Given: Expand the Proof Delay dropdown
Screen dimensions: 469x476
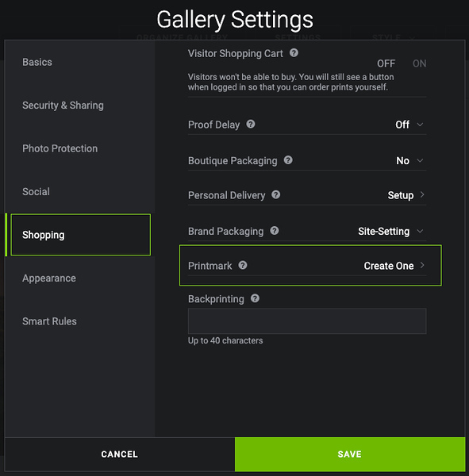Looking at the screenshot, I should [x=409, y=125].
